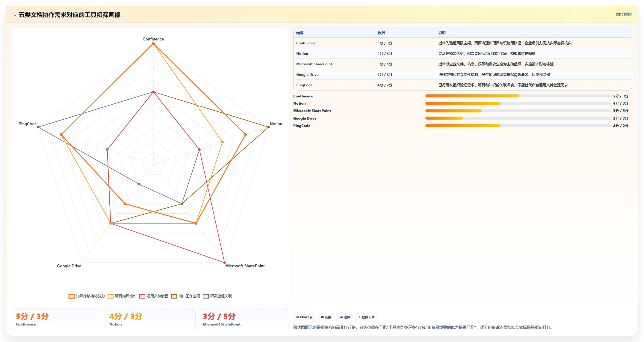Click the Notion progress bar

coord(518,103)
